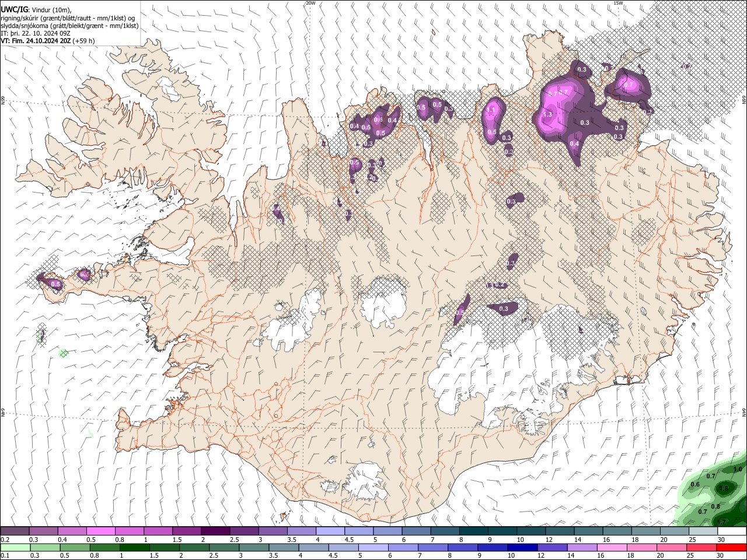This screenshot has width=747, height=560.
Task: Click the '0.1' label under the lower color bar
Action: 5,555
